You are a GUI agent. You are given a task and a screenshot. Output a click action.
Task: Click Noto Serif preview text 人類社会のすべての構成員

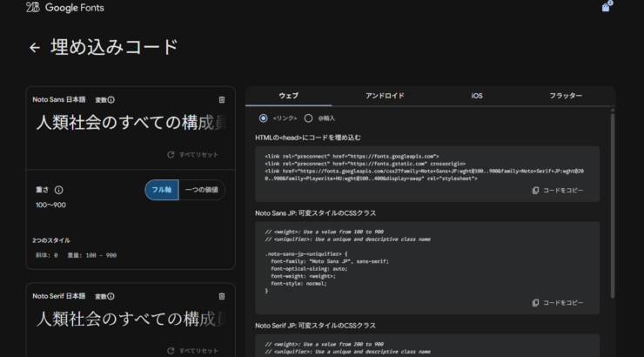pos(131,319)
